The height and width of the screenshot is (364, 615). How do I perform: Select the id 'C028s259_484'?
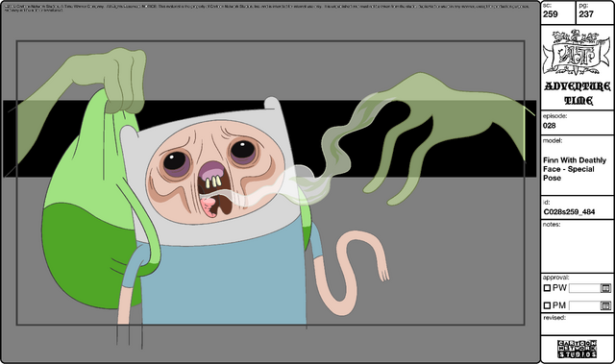(569, 212)
